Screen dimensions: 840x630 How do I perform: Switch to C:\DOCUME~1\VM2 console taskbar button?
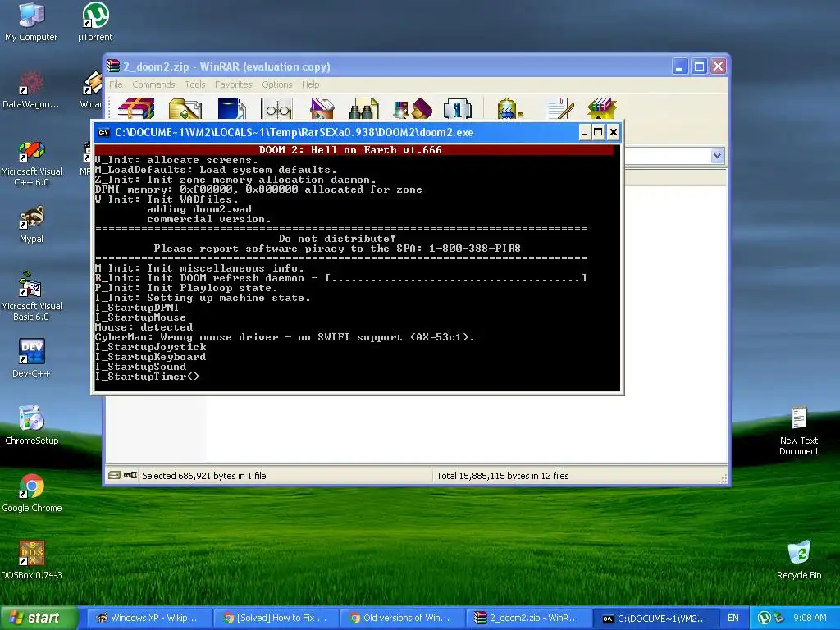655,618
